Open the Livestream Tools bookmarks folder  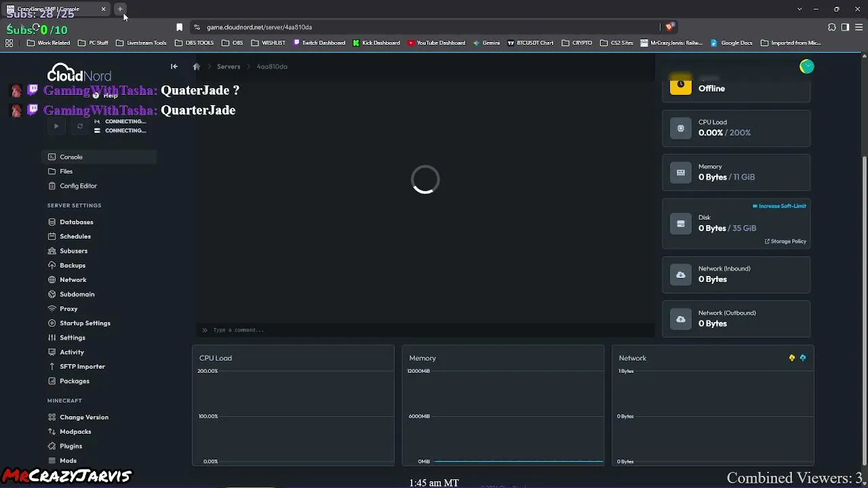pyautogui.click(x=142, y=43)
